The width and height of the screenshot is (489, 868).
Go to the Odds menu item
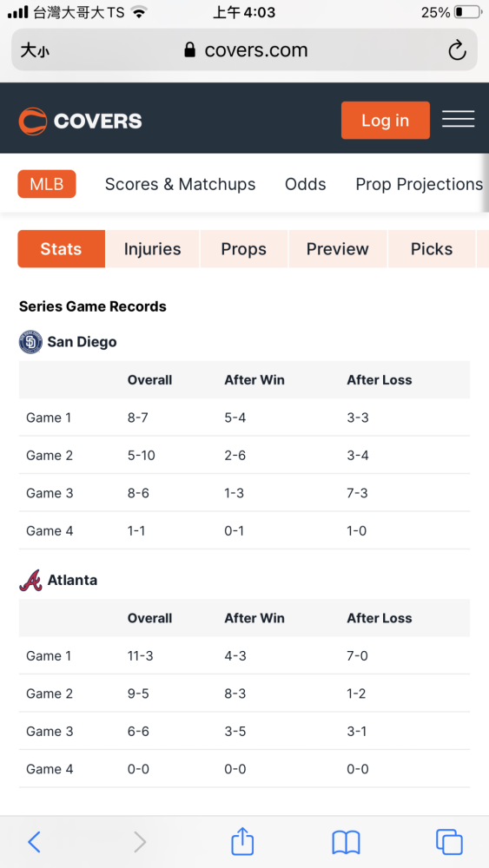click(305, 184)
